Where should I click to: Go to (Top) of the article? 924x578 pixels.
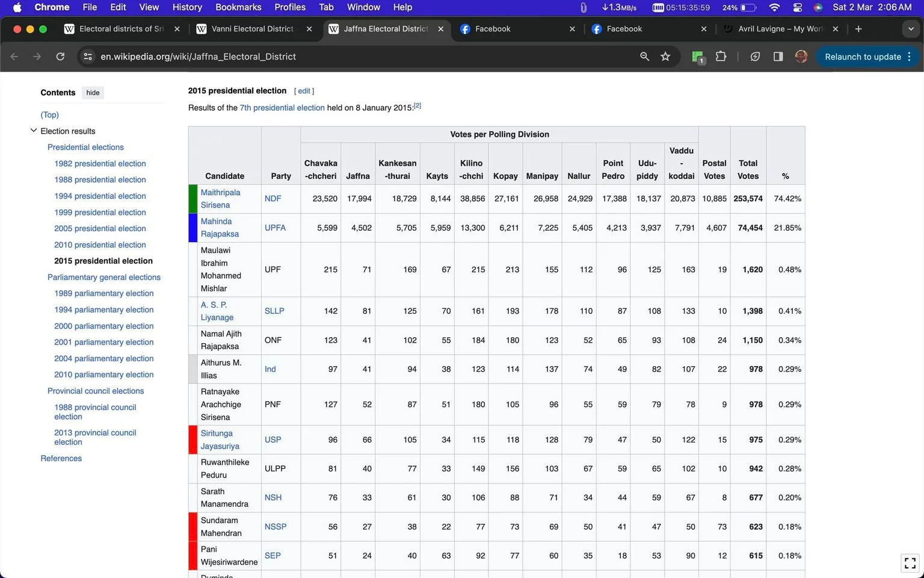click(x=49, y=114)
